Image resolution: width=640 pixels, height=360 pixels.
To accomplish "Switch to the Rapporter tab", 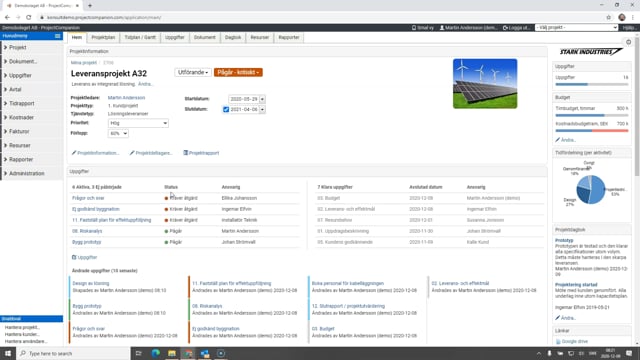I will point(289,38).
